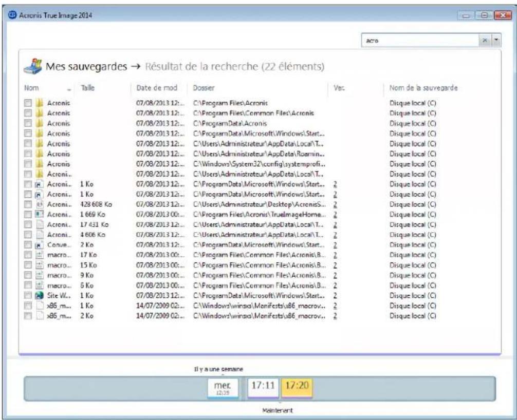Open version link 2 of the x86_m... 1 Ko row
Screen dimensions: 517x420
pyautogui.click(x=335, y=306)
